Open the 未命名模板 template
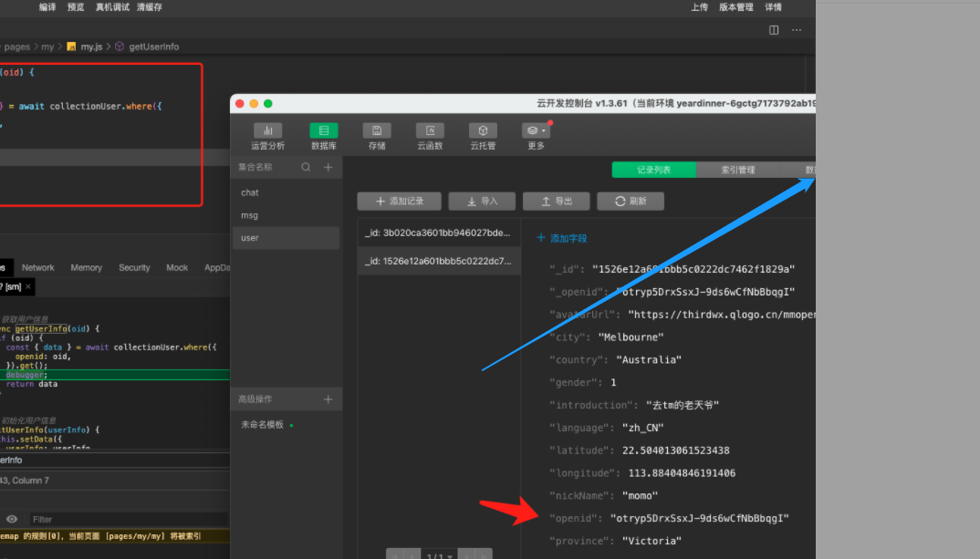The width and height of the screenshot is (980, 559). tap(263, 424)
